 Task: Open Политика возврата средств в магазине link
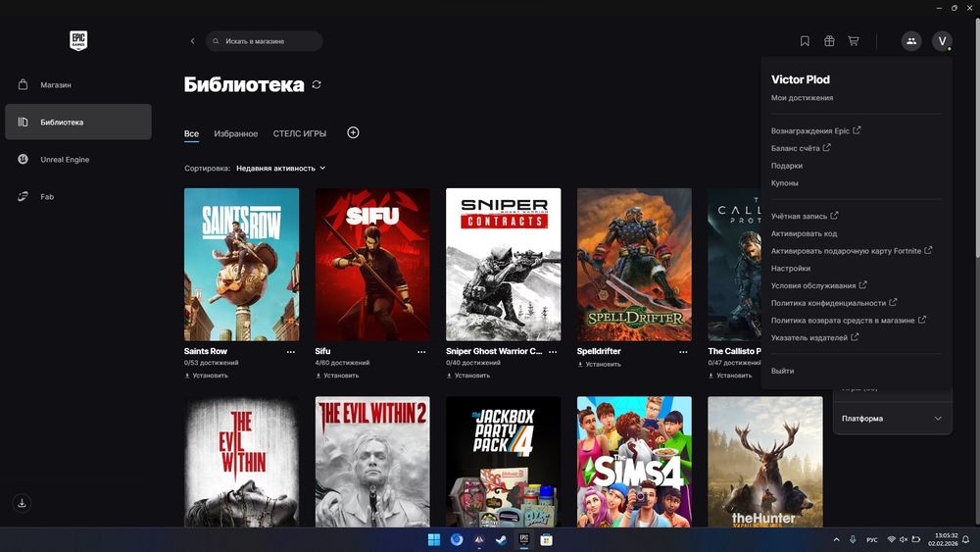point(848,320)
